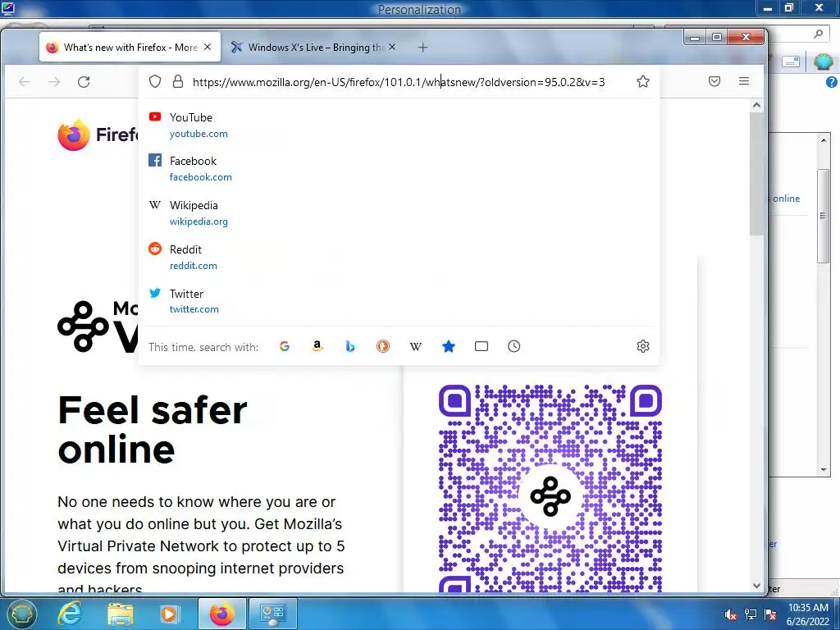
Task: Open search settings gear icon
Action: [643, 347]
